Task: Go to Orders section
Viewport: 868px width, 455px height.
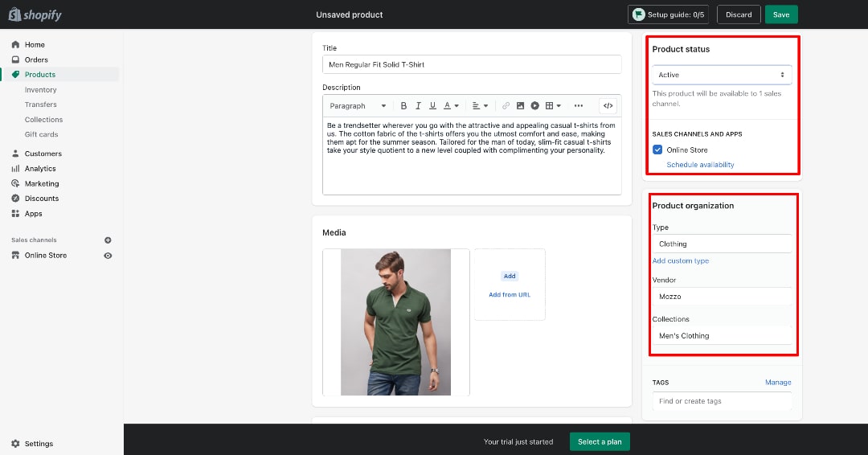Action: coord(36,59)
